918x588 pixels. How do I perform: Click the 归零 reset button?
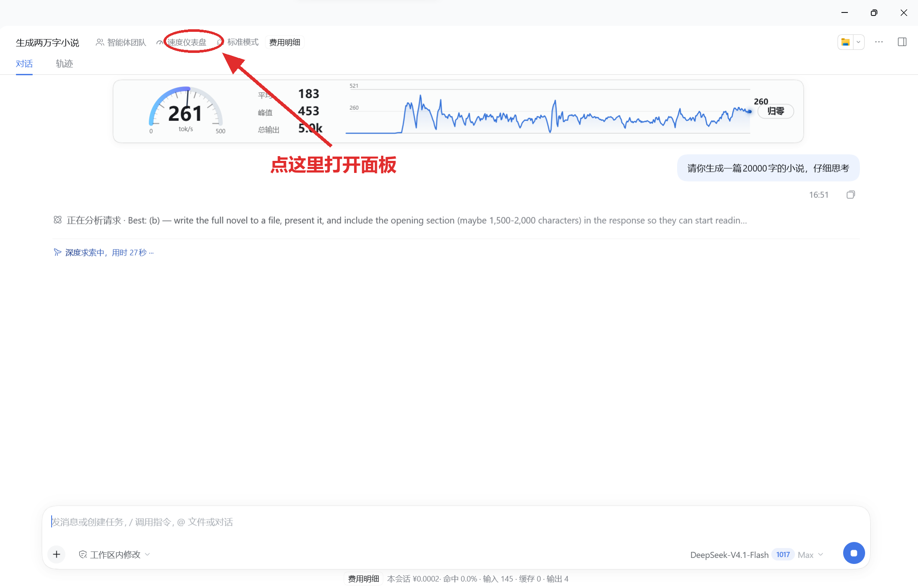(776, 111)
